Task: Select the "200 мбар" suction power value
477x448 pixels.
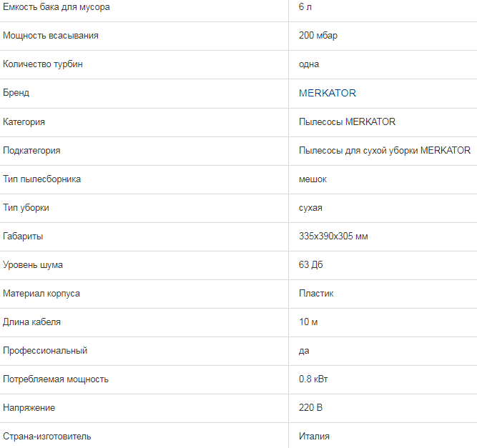Action: (x=318, y=36)
